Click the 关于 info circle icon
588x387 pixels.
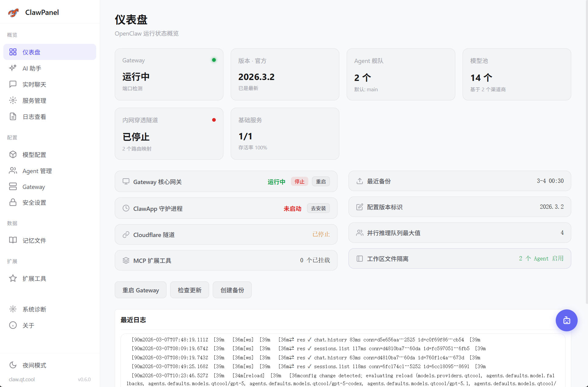coord(13,325)
